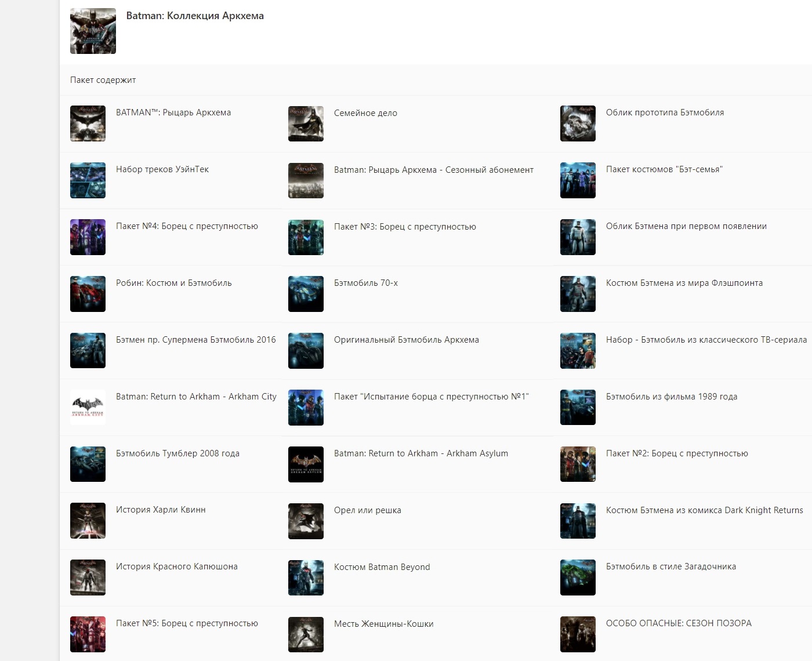Viewport: 812px width, 661px height.
Task: Click the 'Семейное дело' title text
Action: [365, 113]
